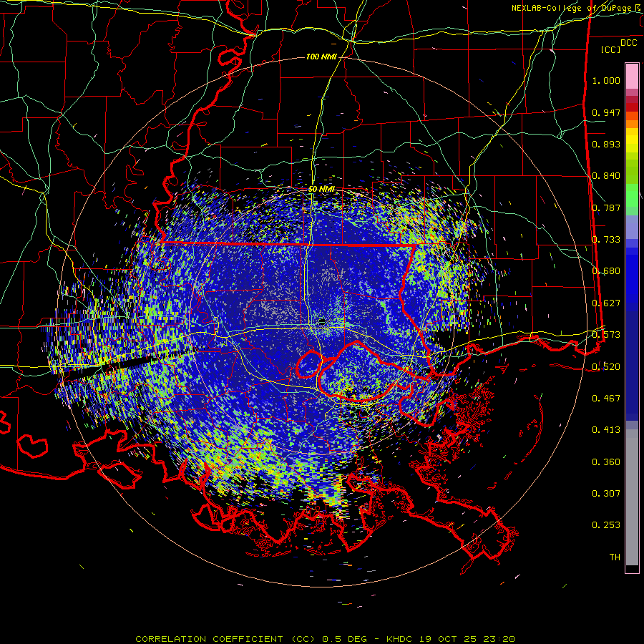The width and height of the screenshot is (644, 644).
Task: Click the 0.253 legend value
Action: click(x=606, y=525)
